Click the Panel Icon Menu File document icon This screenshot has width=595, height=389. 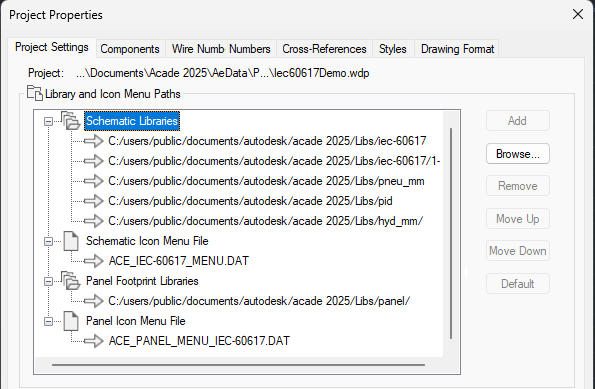[x=71, y=321]
